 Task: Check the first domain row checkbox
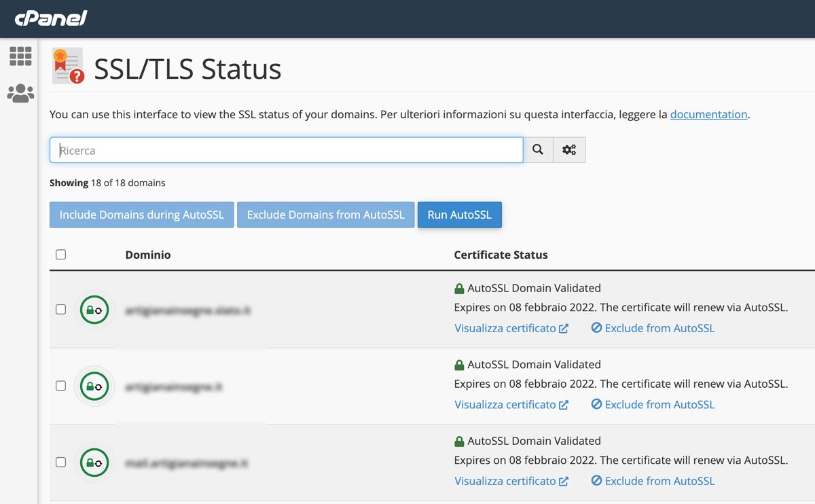click(x=61, y=309)
